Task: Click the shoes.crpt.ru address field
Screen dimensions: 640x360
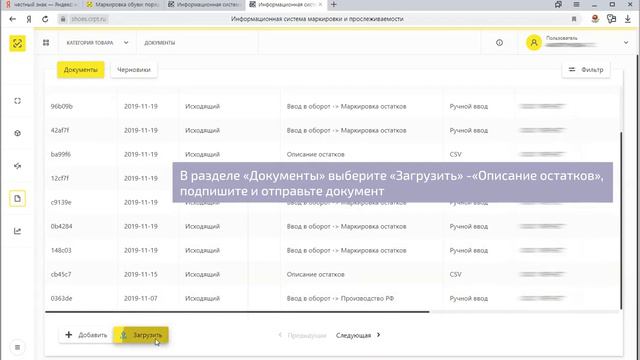Action: (89, 19)
